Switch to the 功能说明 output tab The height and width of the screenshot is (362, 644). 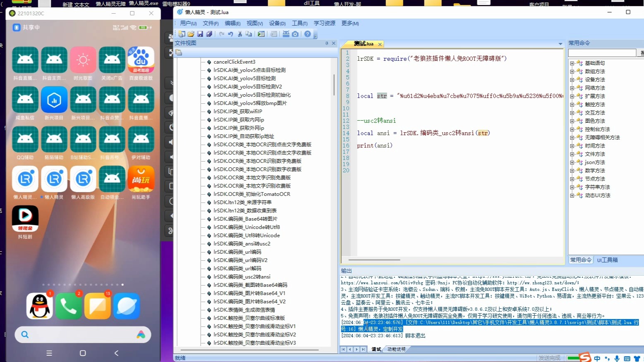coord(396,349)
